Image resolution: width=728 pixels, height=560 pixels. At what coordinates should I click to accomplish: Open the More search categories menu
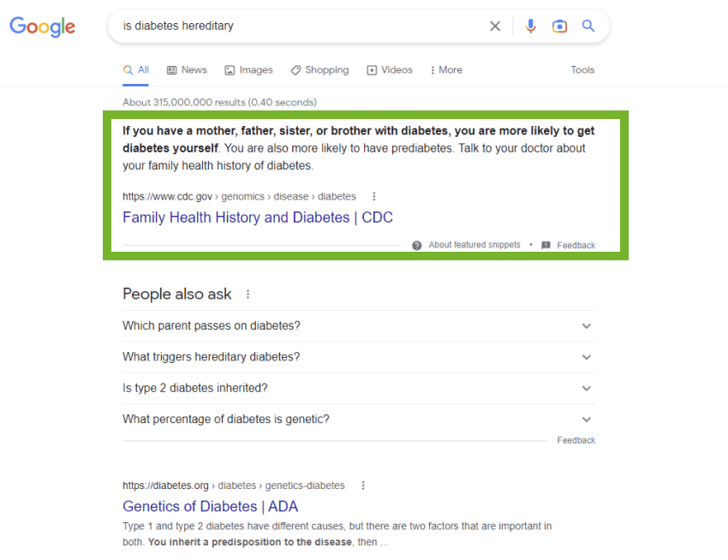[x=445, y=69]
